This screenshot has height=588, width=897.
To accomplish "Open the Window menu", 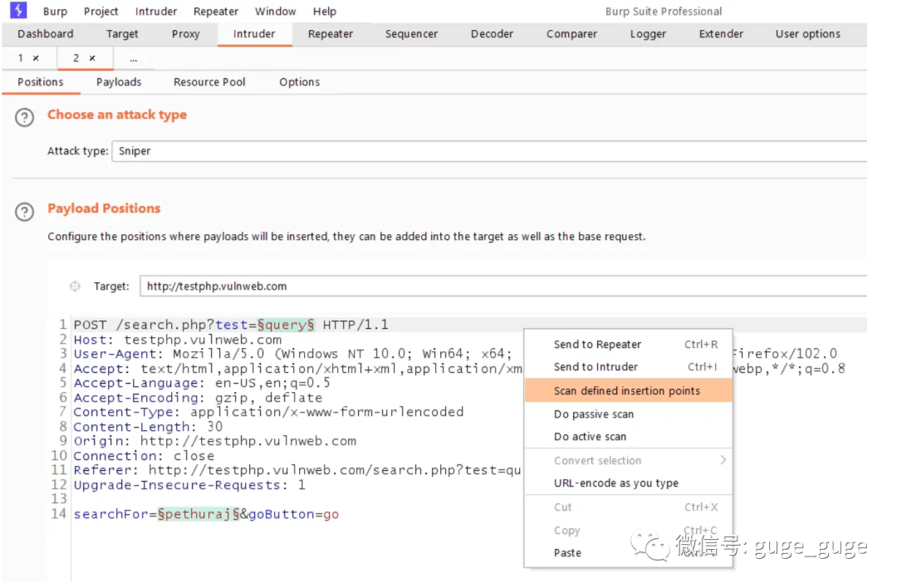I will tap(275, 12).
